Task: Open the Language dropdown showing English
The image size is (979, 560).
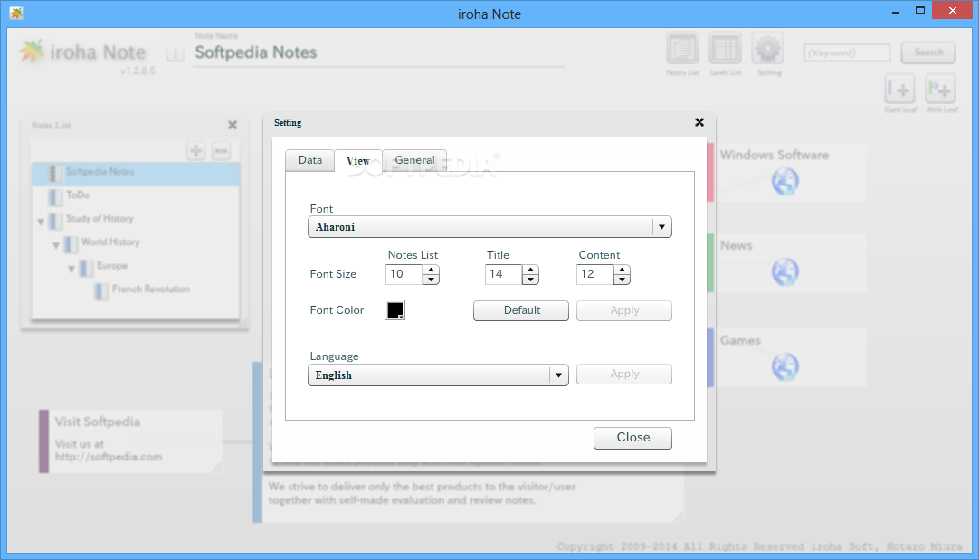Action: [438, 375]
